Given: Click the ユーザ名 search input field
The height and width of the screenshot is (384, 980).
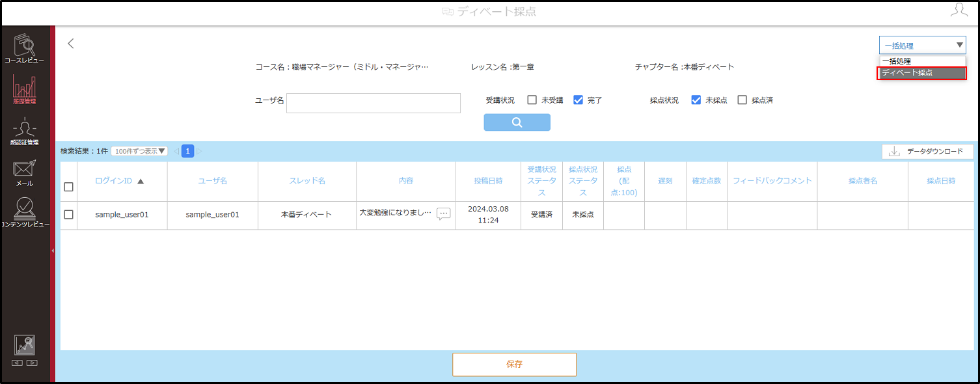Looking at the screenshot, I should (x=374, y=103).
